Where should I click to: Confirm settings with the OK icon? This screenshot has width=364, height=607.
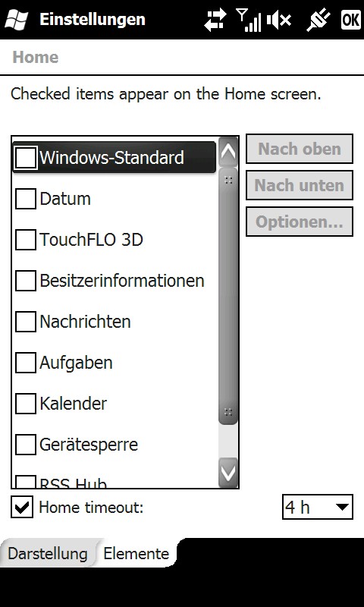point(350,20)
